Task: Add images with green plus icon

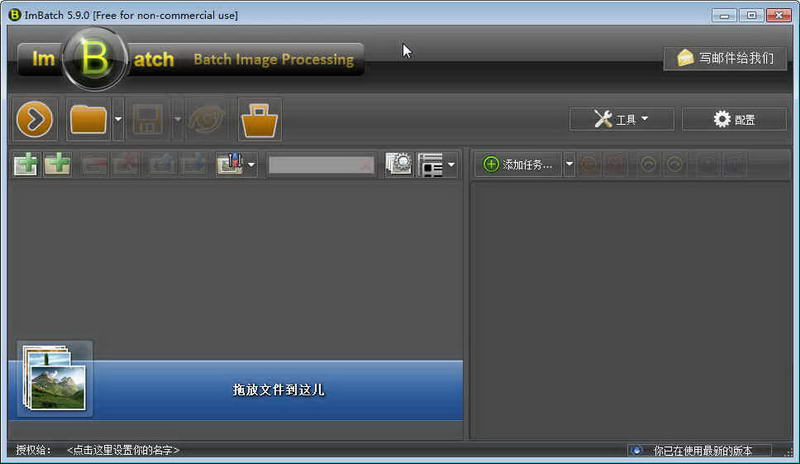Action: pyautogui.click(x=26, y=164)
